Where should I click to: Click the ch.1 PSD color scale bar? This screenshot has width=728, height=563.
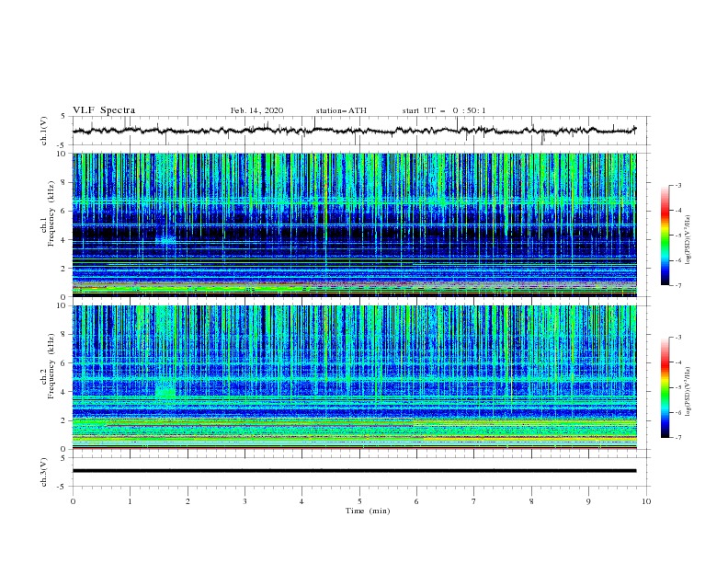tap(665, 236)
